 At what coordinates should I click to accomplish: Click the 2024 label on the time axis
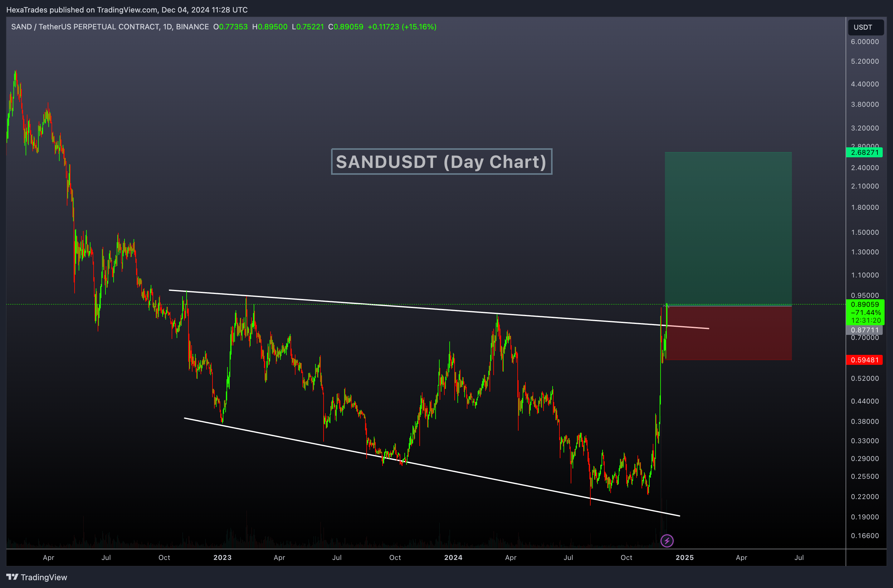pyautogui.click(x=453, y=557)
